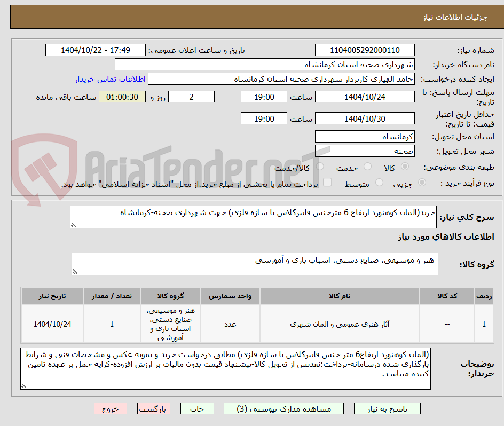504x426 pixels.
Task: Select the خدمت radio button
Action: click(x=367, y=167)
